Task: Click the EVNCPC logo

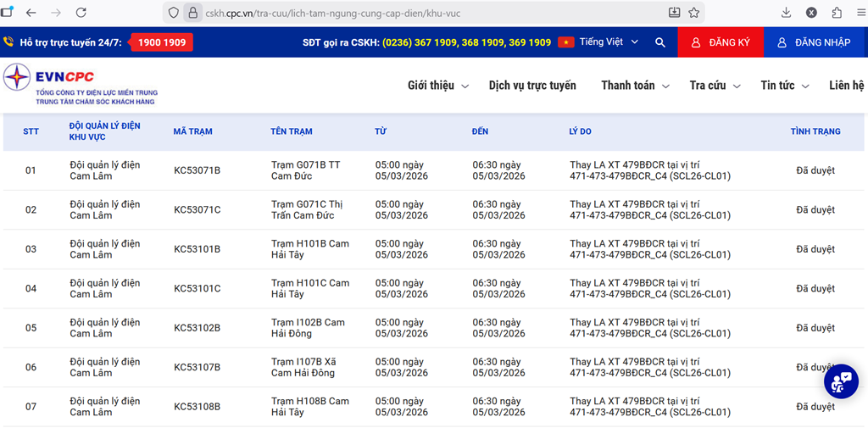Action: click(81, 85)
